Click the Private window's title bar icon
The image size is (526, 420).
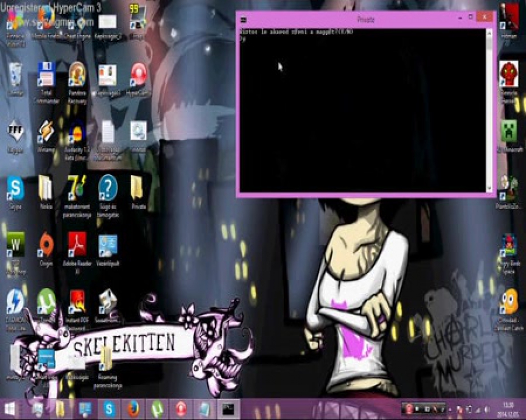[x=244, y=20]
